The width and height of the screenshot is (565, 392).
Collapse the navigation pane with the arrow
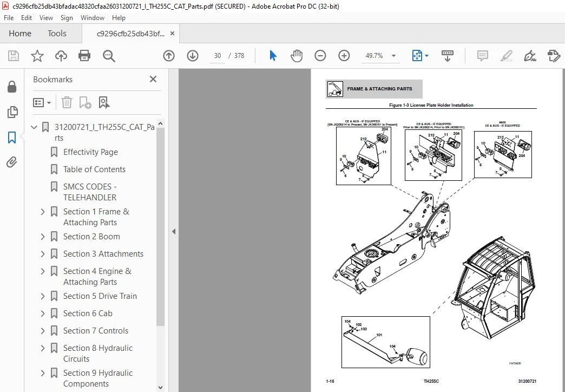pyautogui.click(x=174, y=232)
